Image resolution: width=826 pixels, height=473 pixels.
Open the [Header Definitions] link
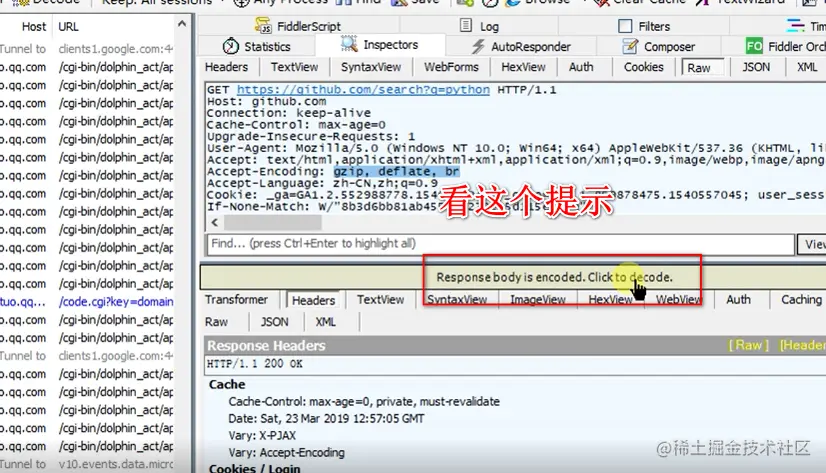803,345
